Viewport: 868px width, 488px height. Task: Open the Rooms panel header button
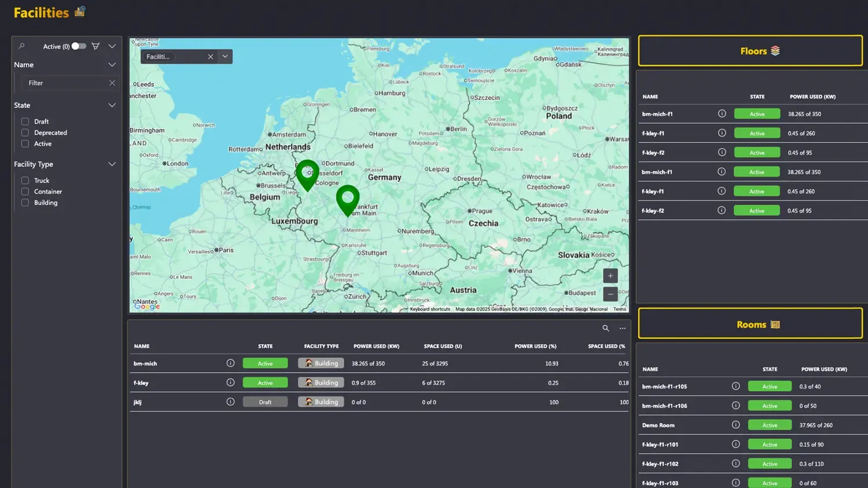[751, 324]
